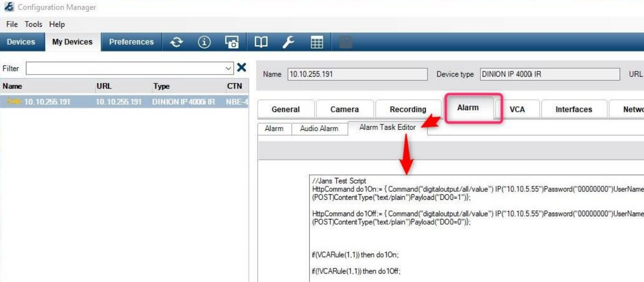Open the Audio Alarm sub-tab

319,129
